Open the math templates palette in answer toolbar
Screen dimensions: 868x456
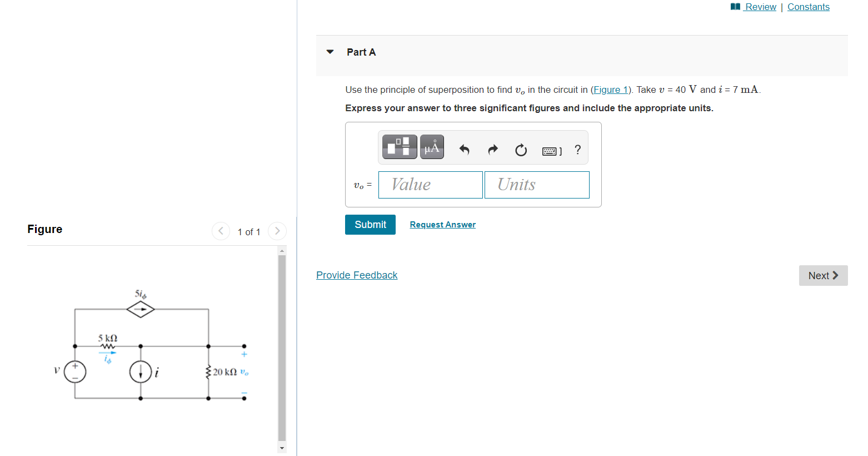399,146
